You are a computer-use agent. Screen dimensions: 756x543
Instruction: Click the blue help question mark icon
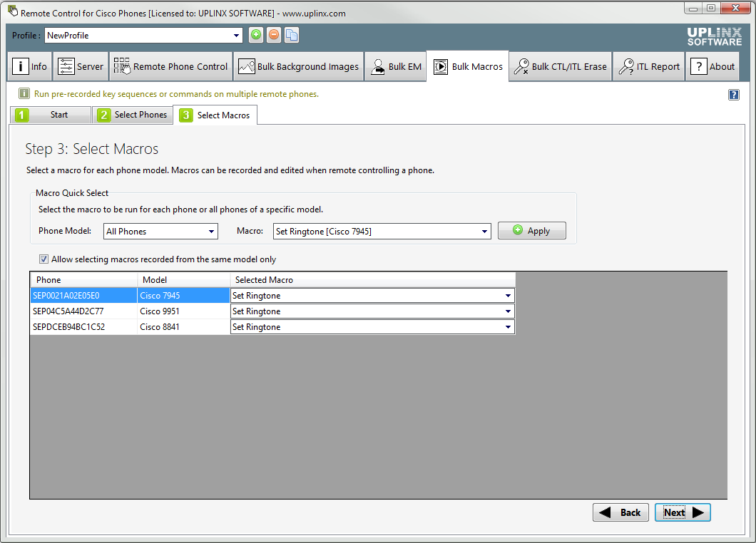tap(733, 95)
